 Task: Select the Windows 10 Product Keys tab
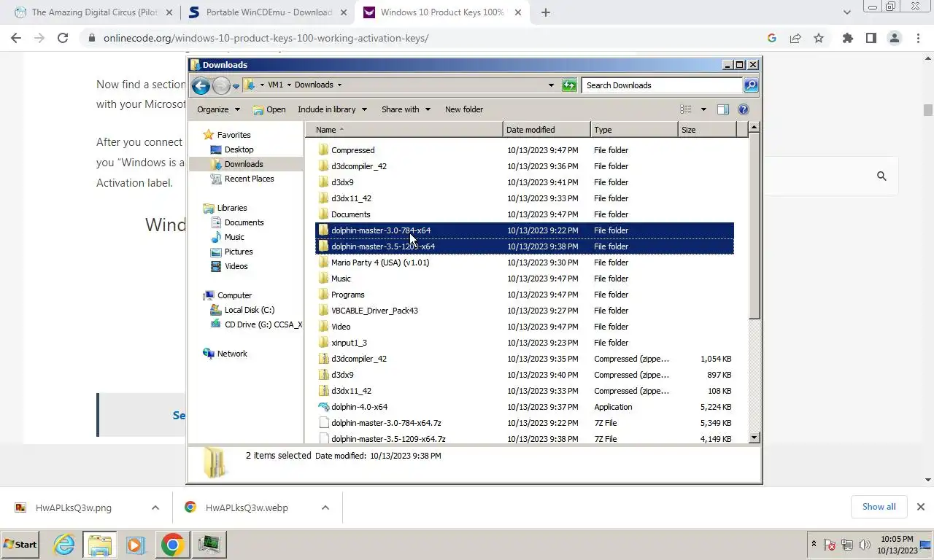click(442, 12)
